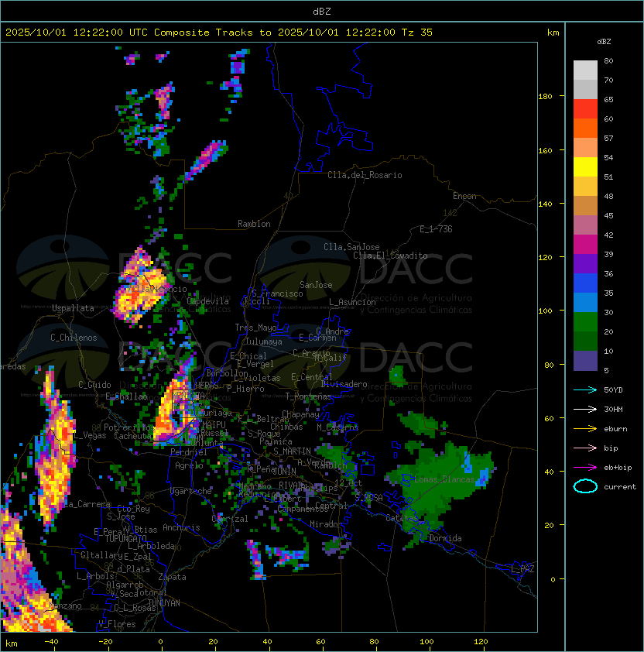Screen dimensions: 644x652
Task: Click the blue 35 dBZ color swatch
Action: click(x=585, y=283)
